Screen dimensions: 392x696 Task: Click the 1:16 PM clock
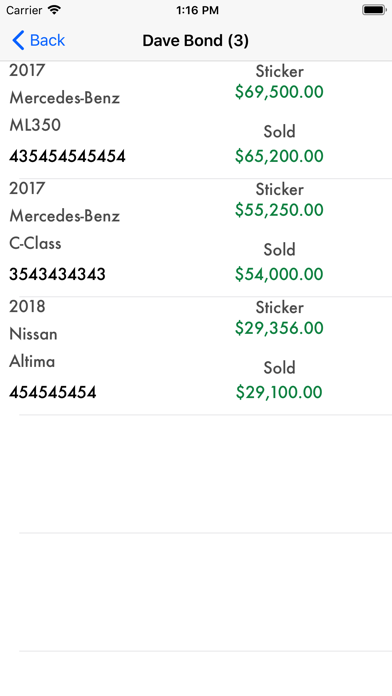(x=197, y=10)
